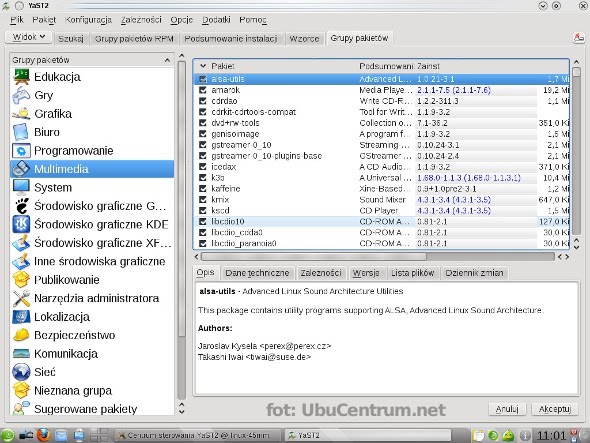Toggle the cdrdao package checkbox
This screenshot has height=443, width=590.
click(x=203, y=101)
